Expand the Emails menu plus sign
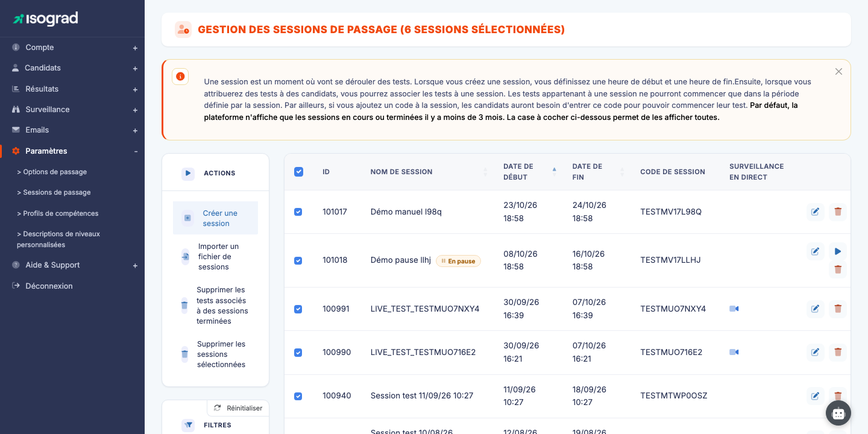The image size is (868, 434). click(135, 131)
